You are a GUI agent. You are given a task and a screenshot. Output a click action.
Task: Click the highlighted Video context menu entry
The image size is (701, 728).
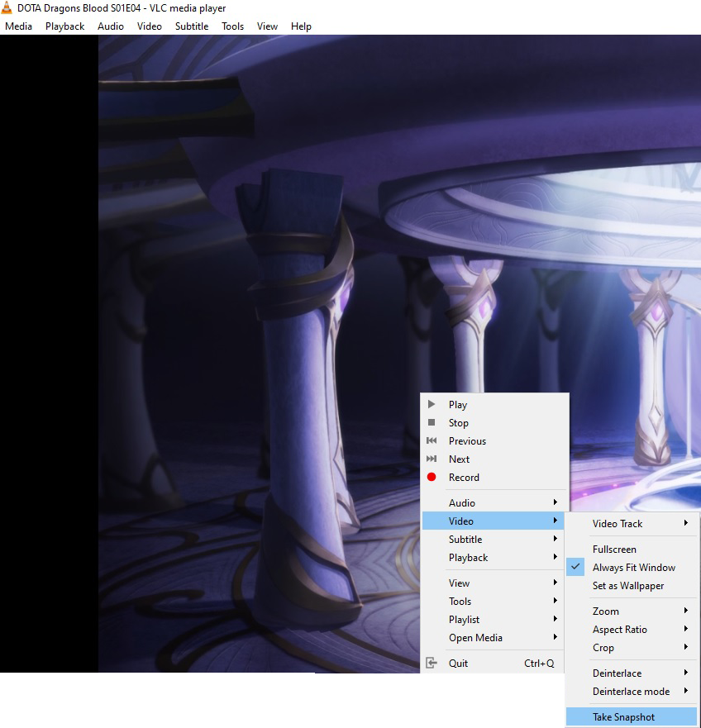click(493, 521)
